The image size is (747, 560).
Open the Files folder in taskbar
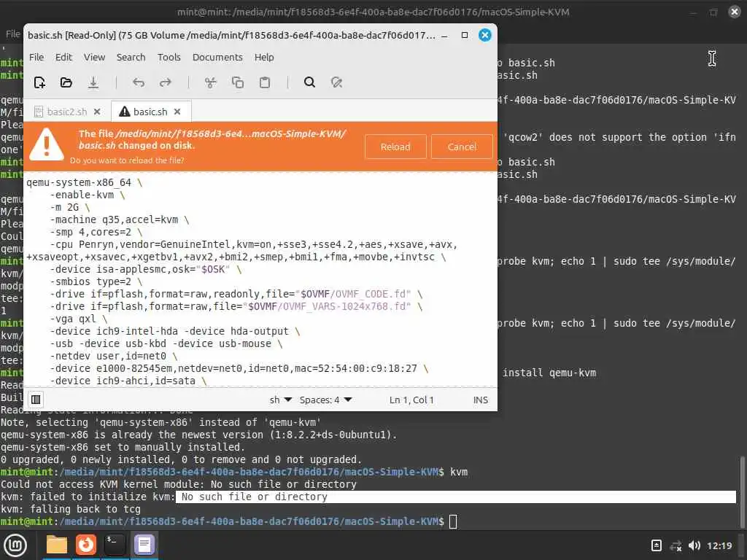click(57, 545)
